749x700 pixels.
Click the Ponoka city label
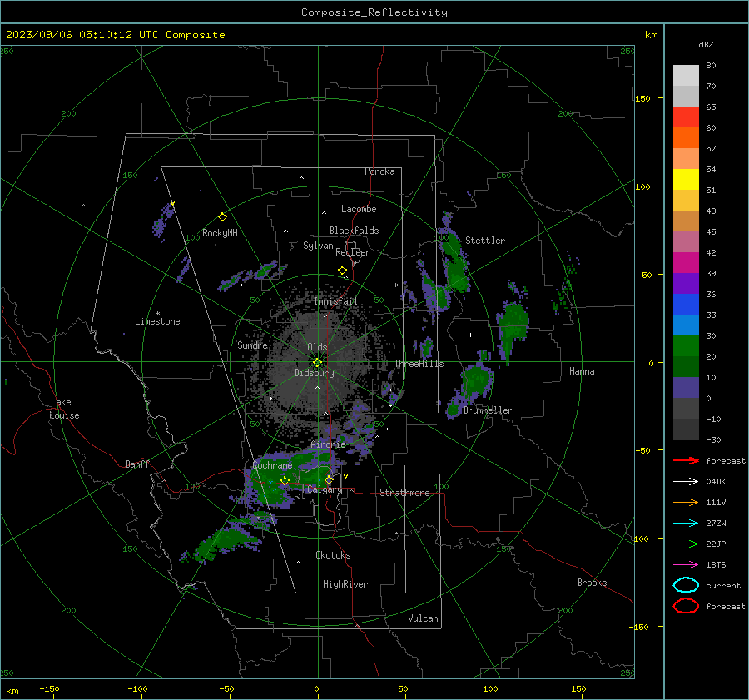point(379,171)
